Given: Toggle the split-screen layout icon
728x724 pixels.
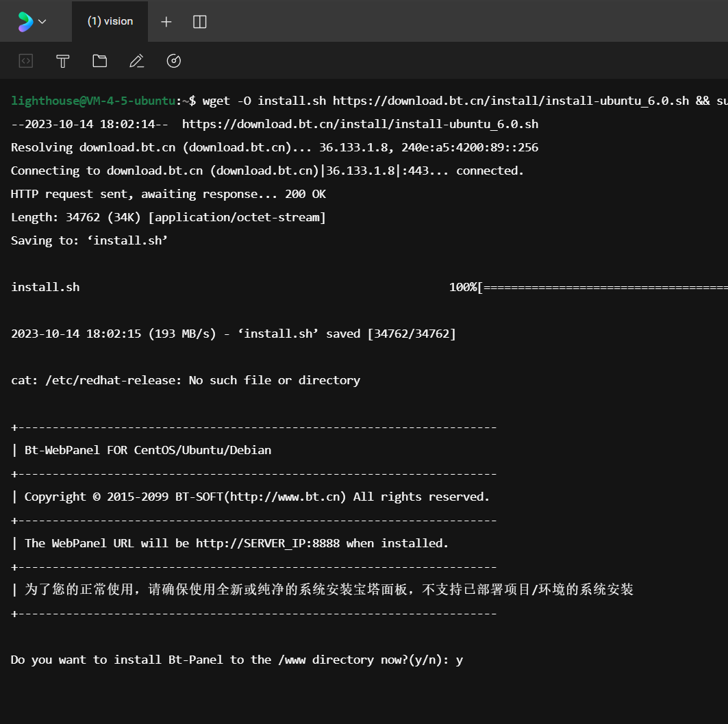Looking at the screenshot, I should 200,22.
